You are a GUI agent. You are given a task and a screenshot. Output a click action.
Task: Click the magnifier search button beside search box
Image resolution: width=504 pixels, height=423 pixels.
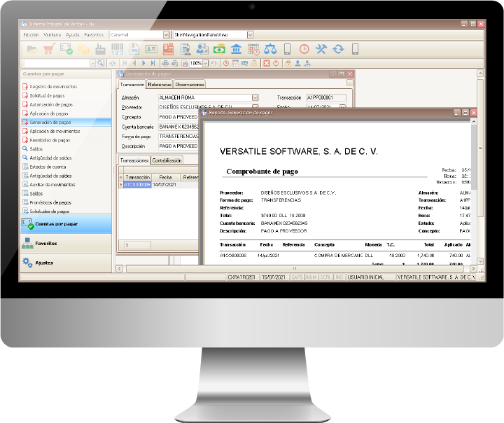point(100,63)
